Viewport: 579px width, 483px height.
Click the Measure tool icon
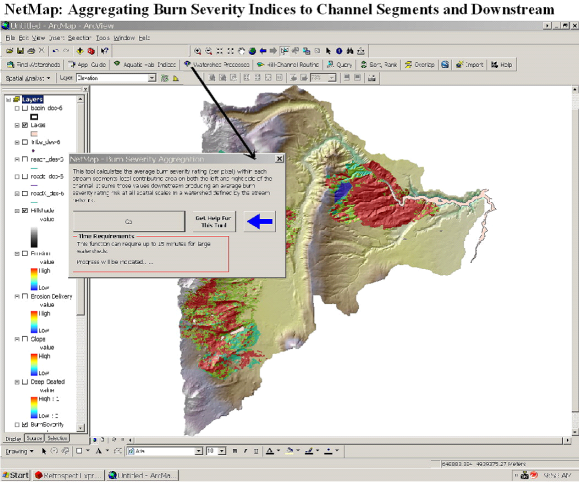coord(361,51)
